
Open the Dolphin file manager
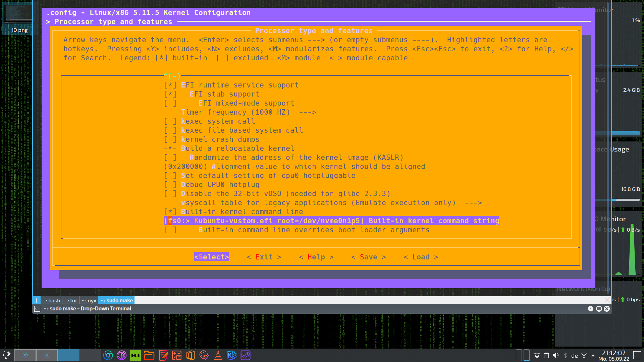coord(149,355)
